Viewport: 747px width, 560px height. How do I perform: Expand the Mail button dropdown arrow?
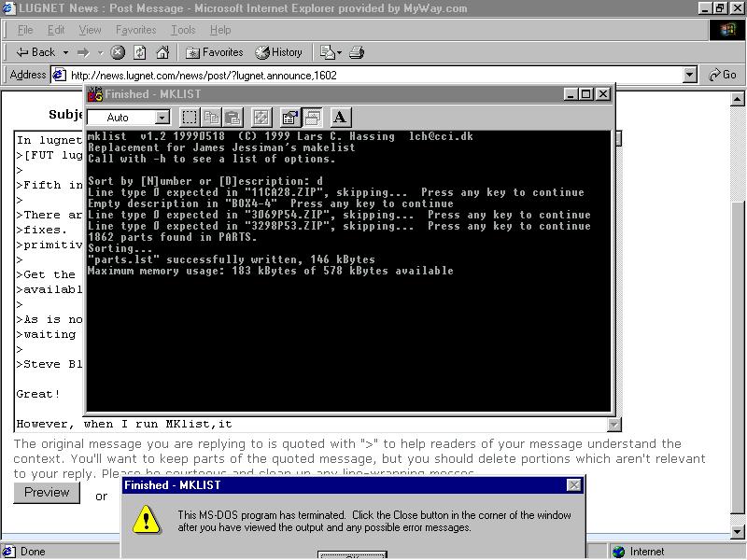pyautogui.click(x=339, y=52)
